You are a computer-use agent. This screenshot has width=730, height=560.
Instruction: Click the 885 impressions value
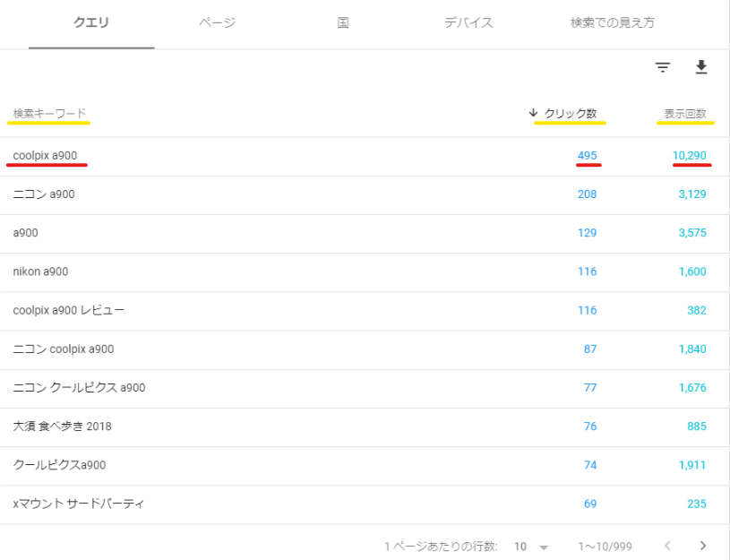(x=697, y=426)
